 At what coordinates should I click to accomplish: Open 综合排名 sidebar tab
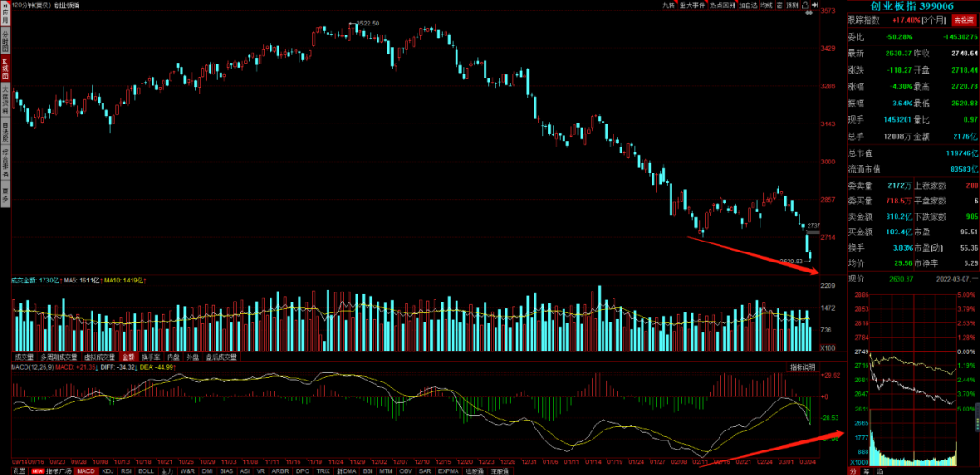[5, 162]
